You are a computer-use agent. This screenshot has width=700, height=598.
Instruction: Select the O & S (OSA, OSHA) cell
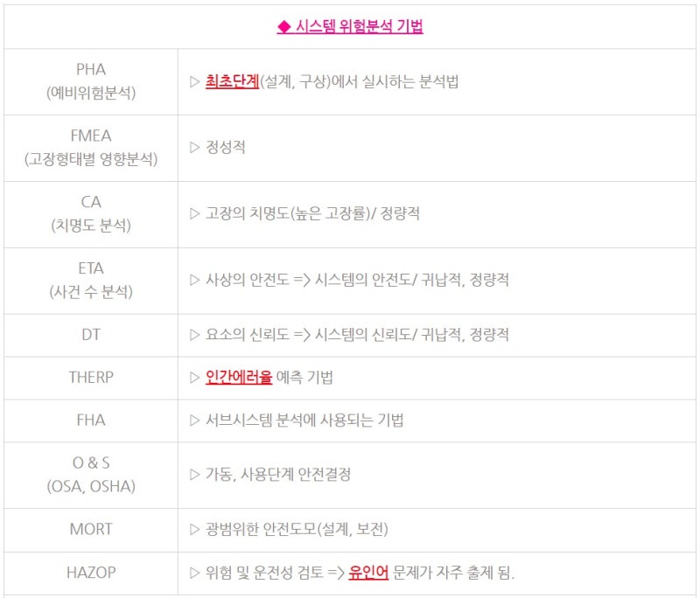tap(91, 476)
